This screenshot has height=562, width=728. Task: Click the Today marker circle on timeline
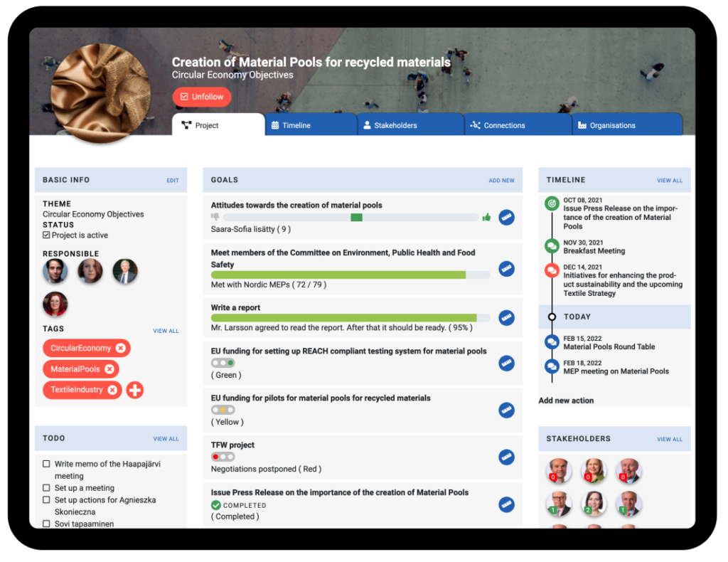[x=552, y=317]
